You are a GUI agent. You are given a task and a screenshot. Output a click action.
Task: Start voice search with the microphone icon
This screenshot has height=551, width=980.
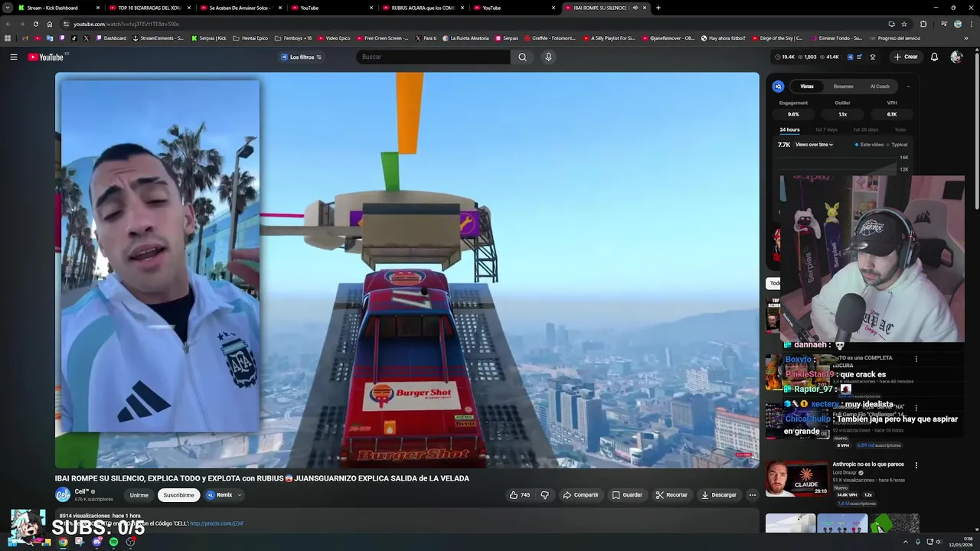click(x=548, y=57)
